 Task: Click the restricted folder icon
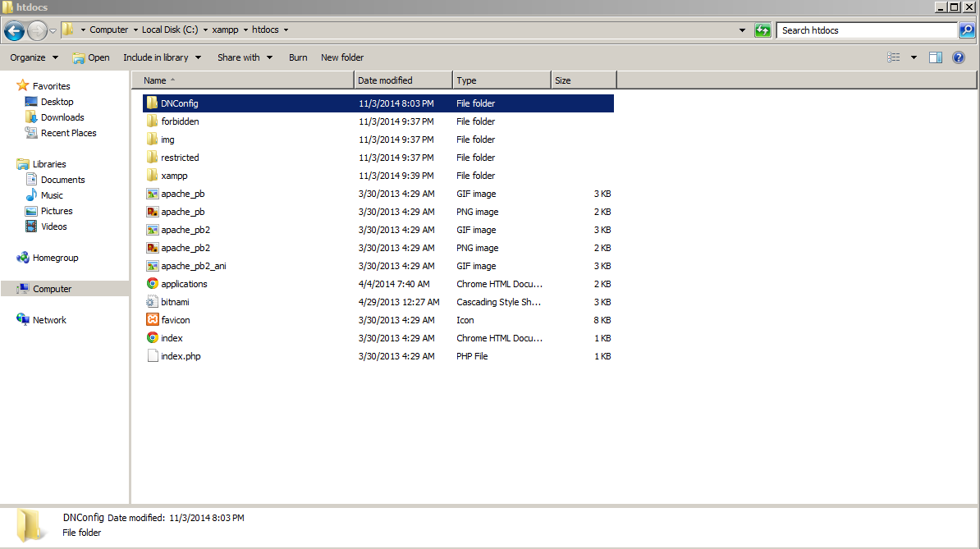click(x=152, y=158)
